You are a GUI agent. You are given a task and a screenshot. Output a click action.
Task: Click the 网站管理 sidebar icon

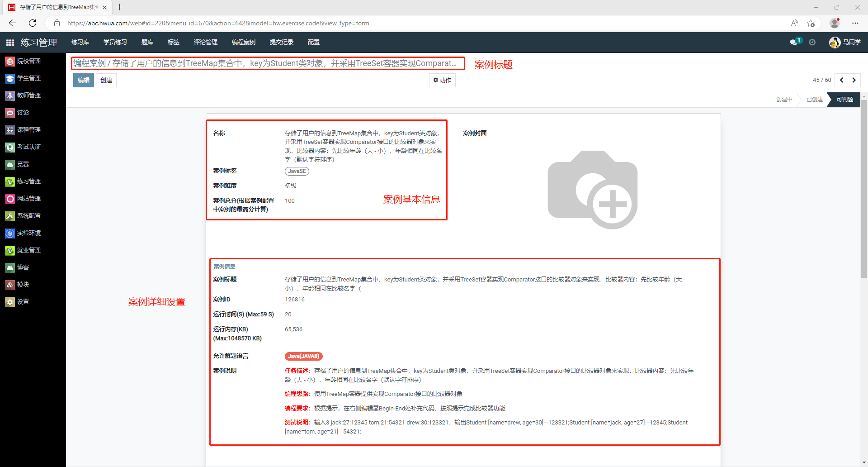point(10,199)
